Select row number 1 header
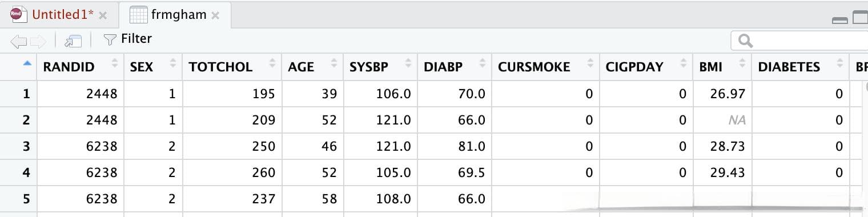This screenshot has height=217, width=868. (x=26, y=94)
